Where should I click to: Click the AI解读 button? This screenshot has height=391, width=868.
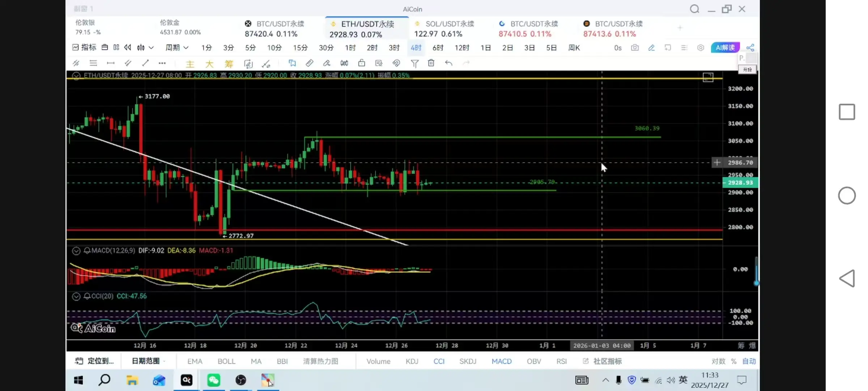[x=725, y=48]
